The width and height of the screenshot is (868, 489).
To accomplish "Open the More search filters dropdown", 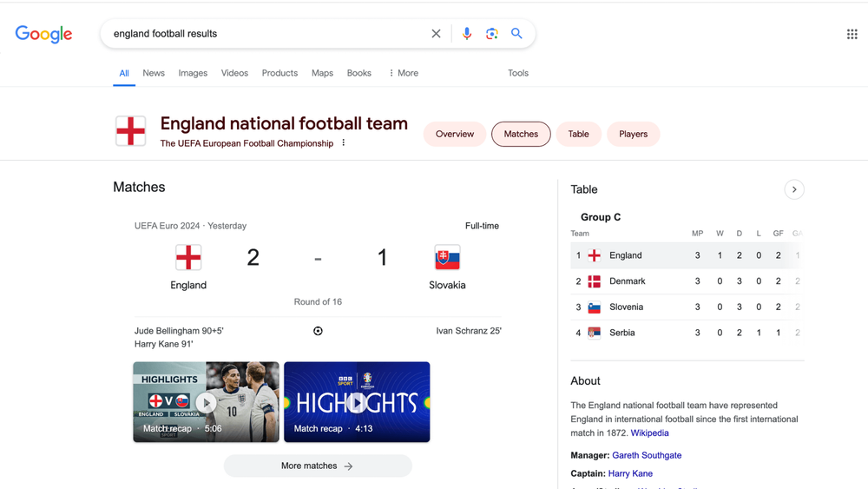I will (404, 73).
